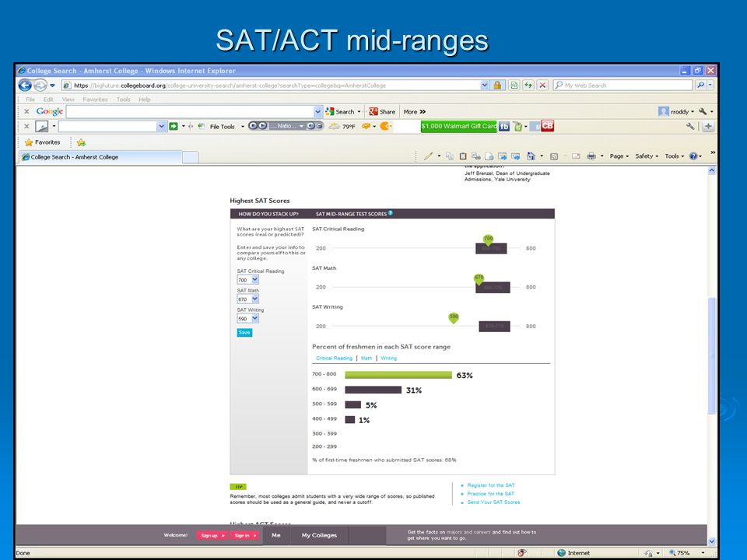747x560 pixels.
Task: Open the Tools dropdown in command bar
Action: [x=674, y=156]
